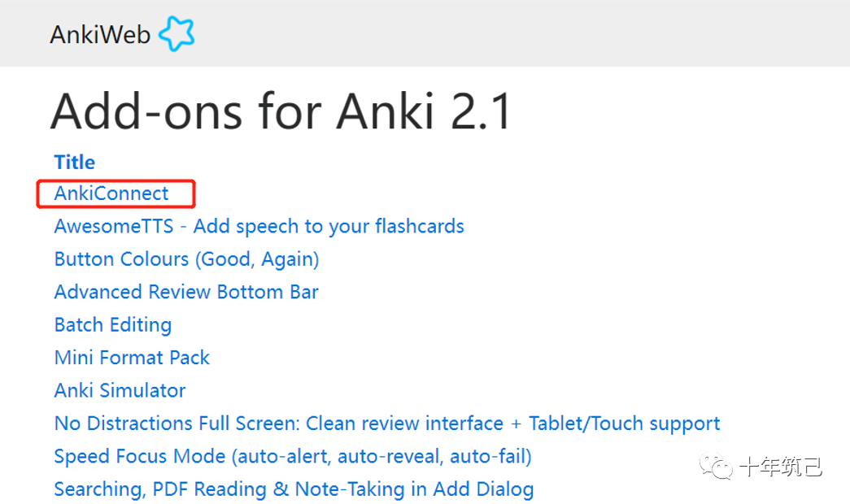Viewport: 850px width, 504px height.
Task: Open Searching, PDF Reading & Note-Taking link
Action: tap(294, 489)
